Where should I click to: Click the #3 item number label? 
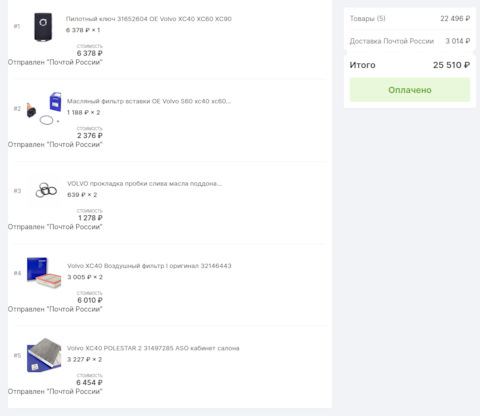17,191
